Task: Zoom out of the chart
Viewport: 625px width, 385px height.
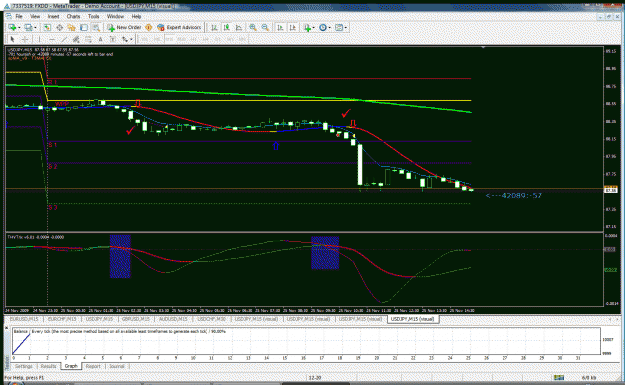Action: point(265,28)
